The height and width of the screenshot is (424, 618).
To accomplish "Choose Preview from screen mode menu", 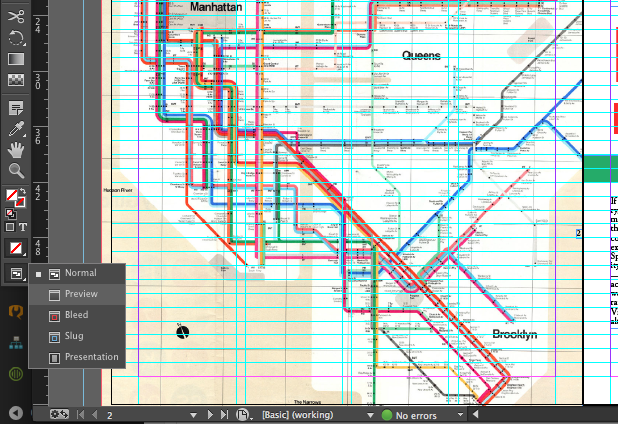I will (81, 294).
